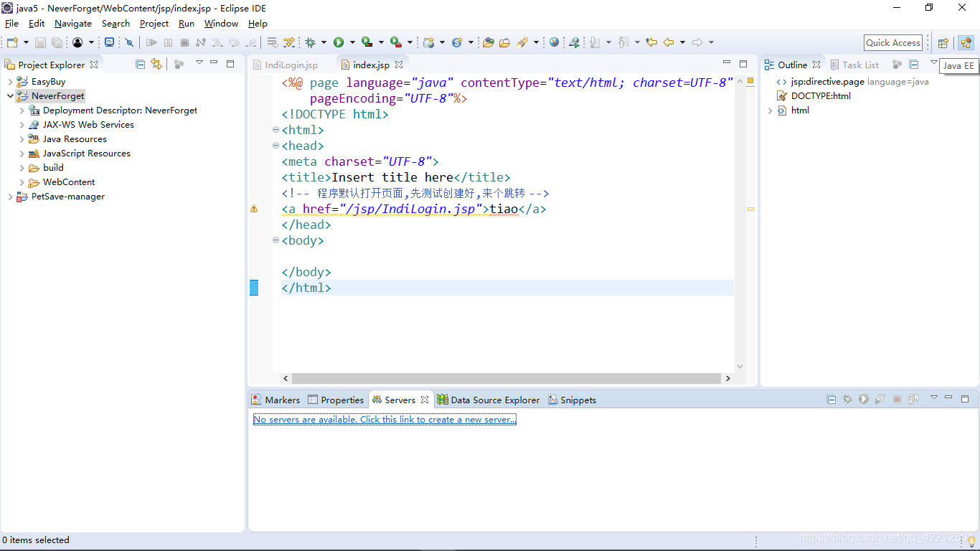The image size is (980, 551).
Task: Select JavaScript Resources tree item
Action: [x=86, y=154]
